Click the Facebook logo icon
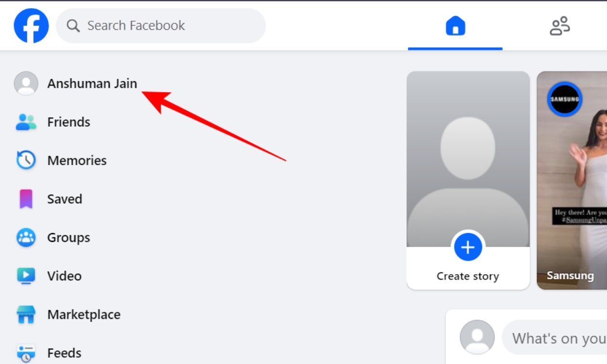The height and width of the screenshot is (364, 607). [x=31, y=26]
